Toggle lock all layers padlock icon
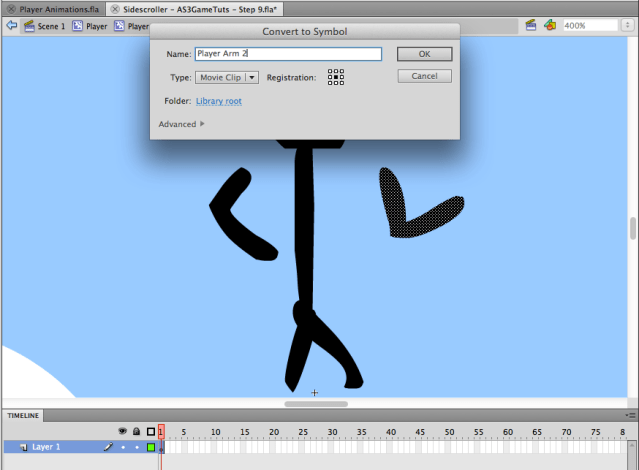 [137, 431]
